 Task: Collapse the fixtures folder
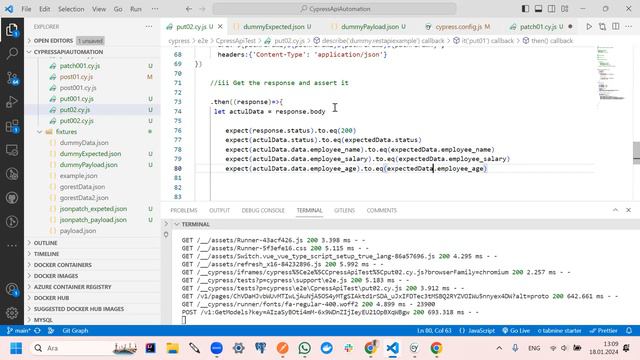pos(66,132)
